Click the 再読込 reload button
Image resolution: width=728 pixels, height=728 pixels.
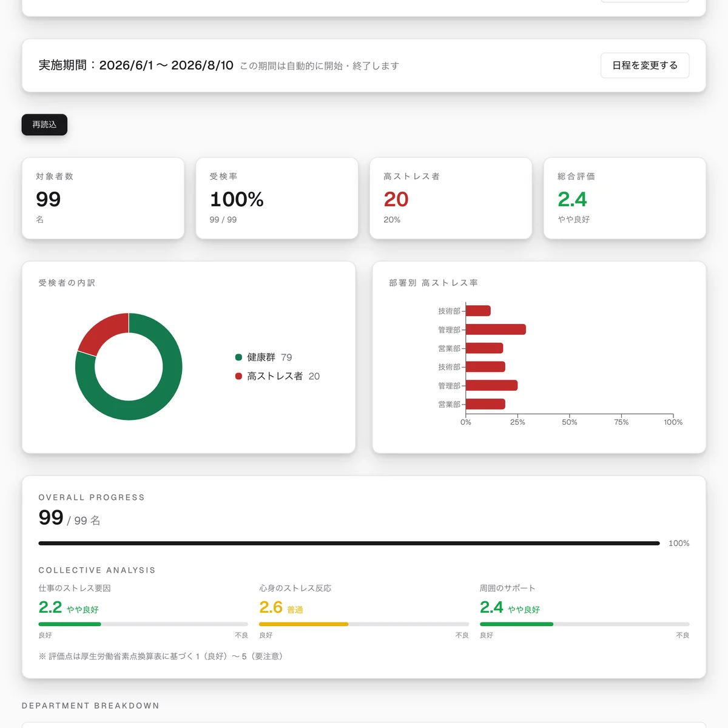click(x=44, y=124)
